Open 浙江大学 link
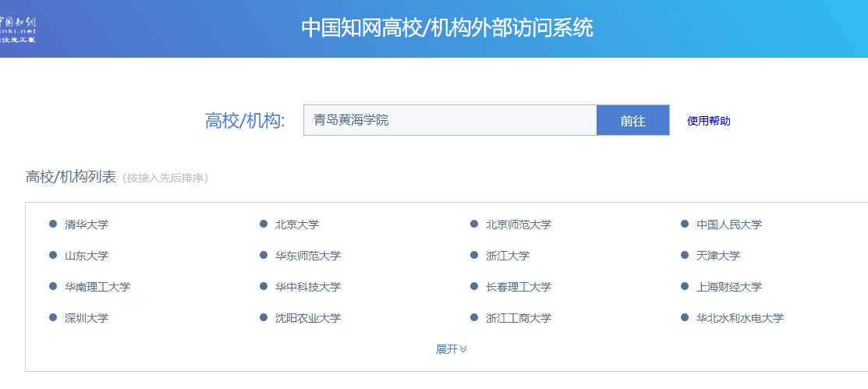This screenshot has width=868, height=389. [x=507, y=256]
